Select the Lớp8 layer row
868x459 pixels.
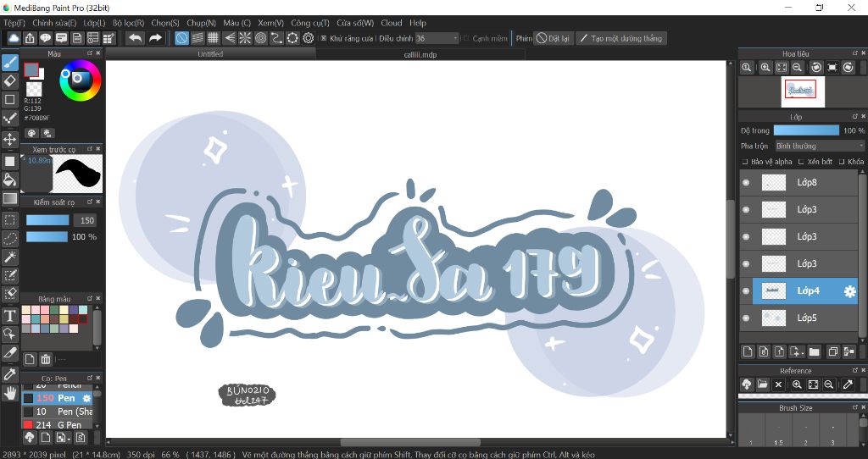tap(798, 182)
